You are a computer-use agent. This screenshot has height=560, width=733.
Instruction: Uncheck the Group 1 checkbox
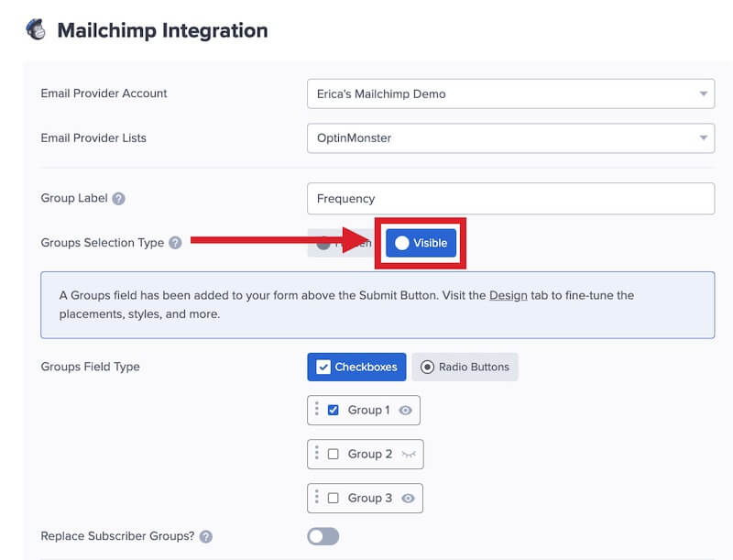[334, 410]
